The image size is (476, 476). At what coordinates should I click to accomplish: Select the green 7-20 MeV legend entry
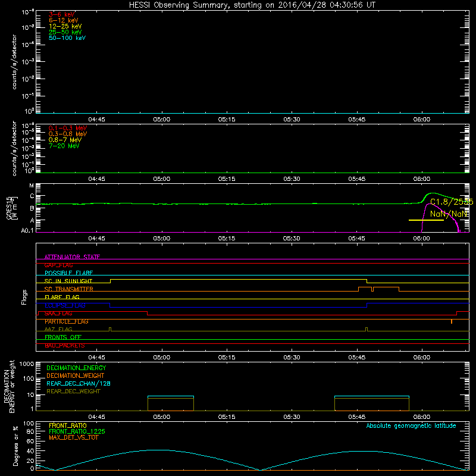(64, 146)
